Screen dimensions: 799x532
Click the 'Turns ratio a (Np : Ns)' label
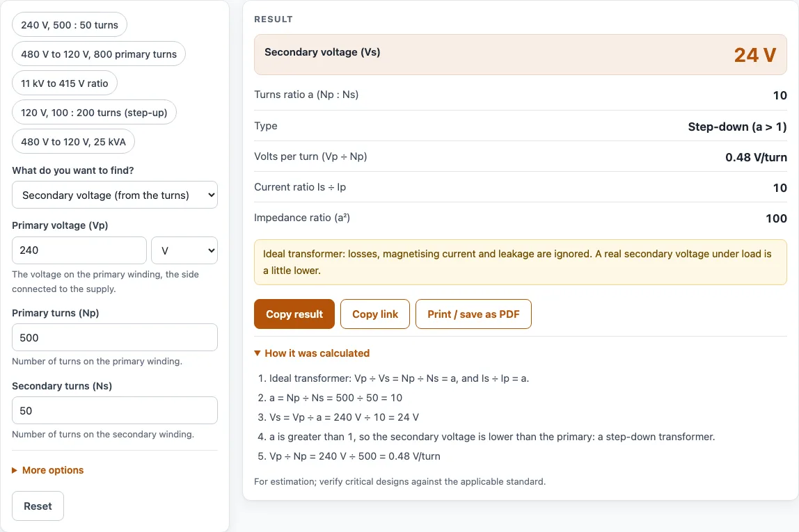coord(306,95)
